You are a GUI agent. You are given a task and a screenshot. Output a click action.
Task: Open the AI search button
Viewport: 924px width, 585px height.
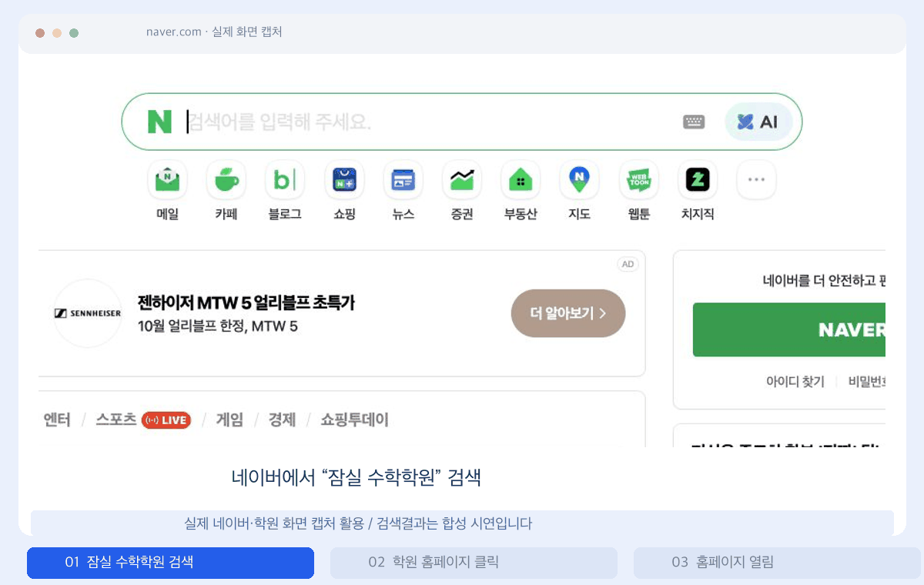pos(758,122)
